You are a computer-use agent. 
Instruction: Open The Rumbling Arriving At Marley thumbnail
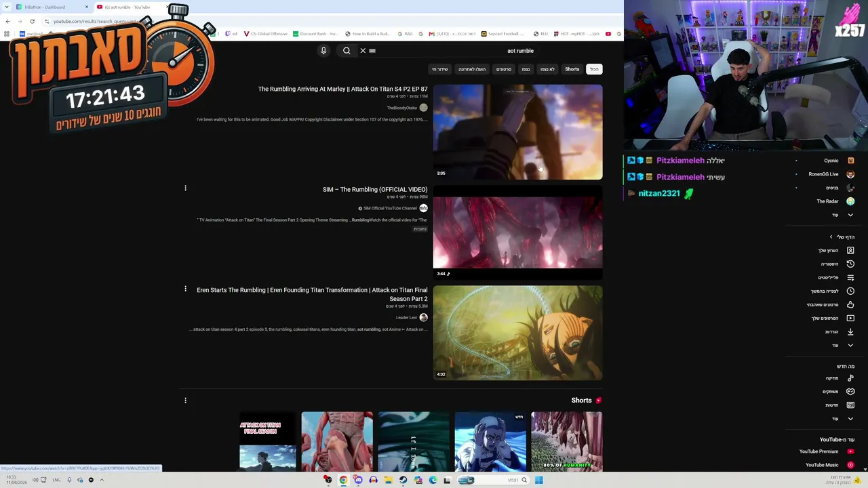517,132
